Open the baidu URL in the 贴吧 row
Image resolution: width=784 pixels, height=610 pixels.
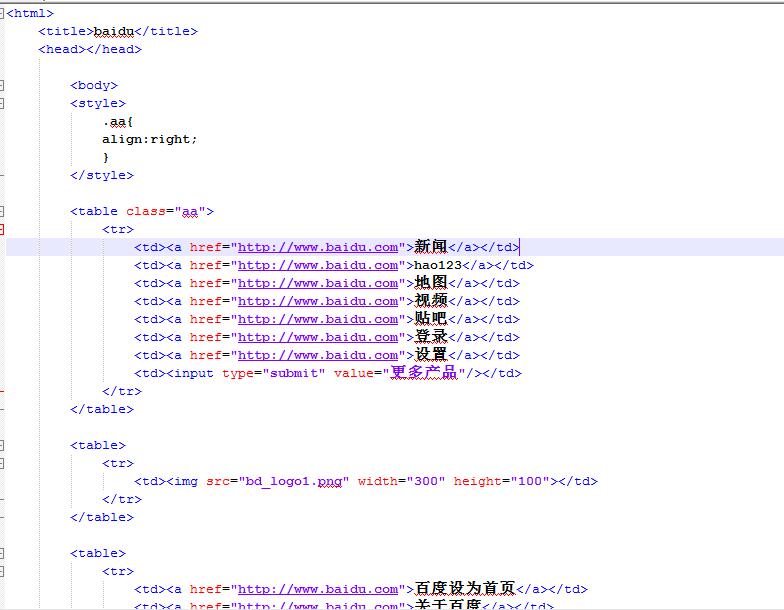coord(318,320)
